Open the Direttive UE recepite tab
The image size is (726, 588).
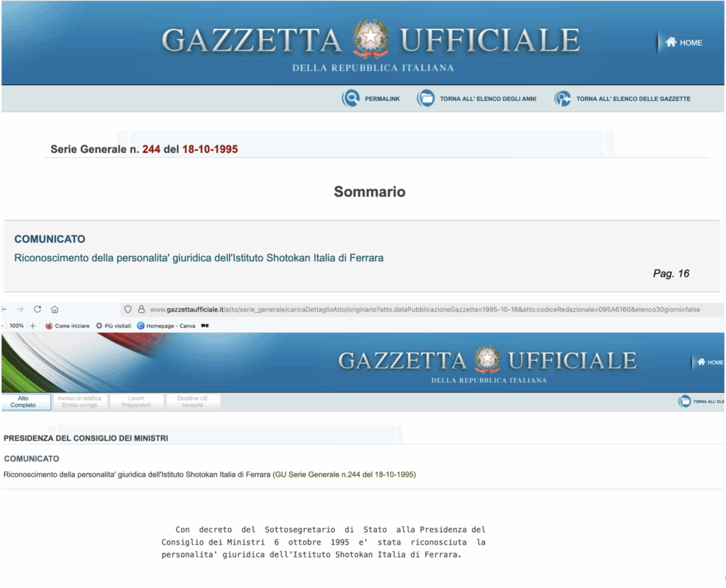[193, 401]
